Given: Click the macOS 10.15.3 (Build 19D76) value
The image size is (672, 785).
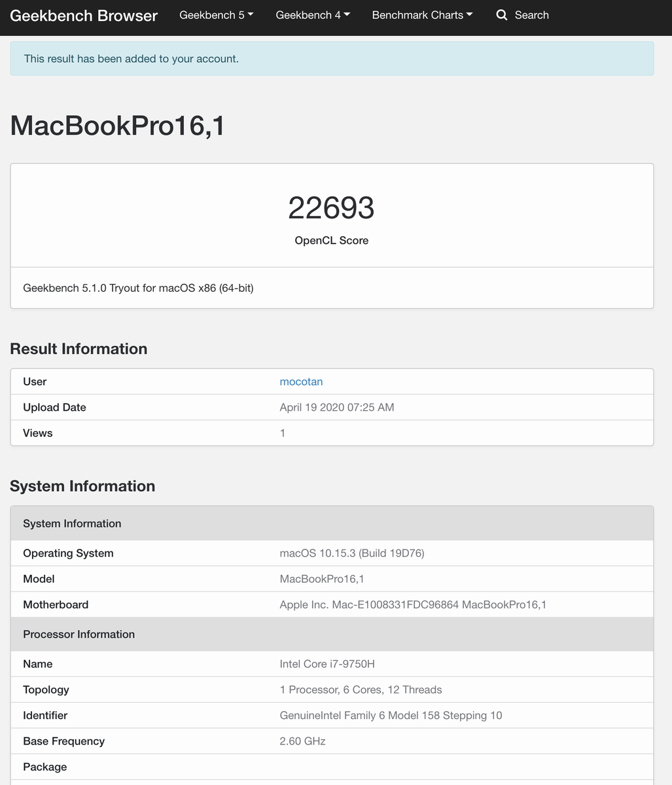Looking at the screenshot, I should (352, 553).
